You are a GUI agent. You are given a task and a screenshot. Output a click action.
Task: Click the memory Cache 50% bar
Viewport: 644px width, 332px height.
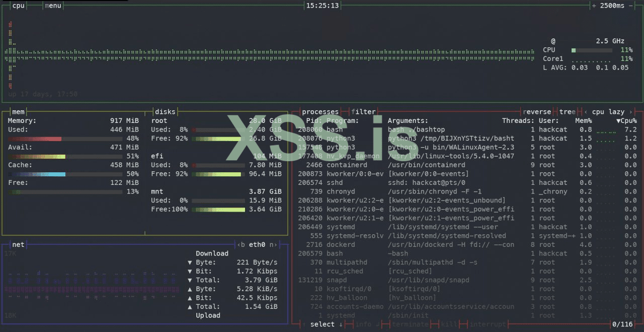[x=65, y=174]
